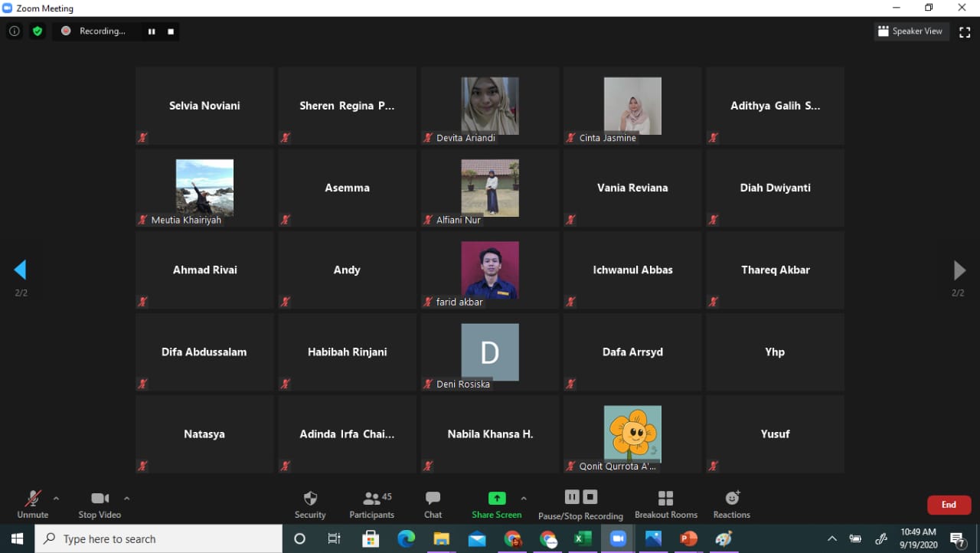Click the green encryption shield icon
The image size is (980, 553).
click(37, 31)
